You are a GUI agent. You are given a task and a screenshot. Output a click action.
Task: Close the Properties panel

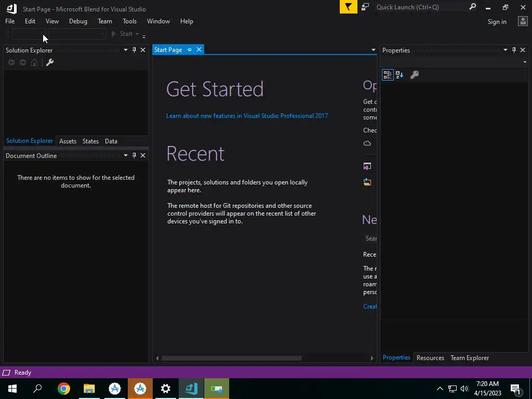[x=523, y=50]
